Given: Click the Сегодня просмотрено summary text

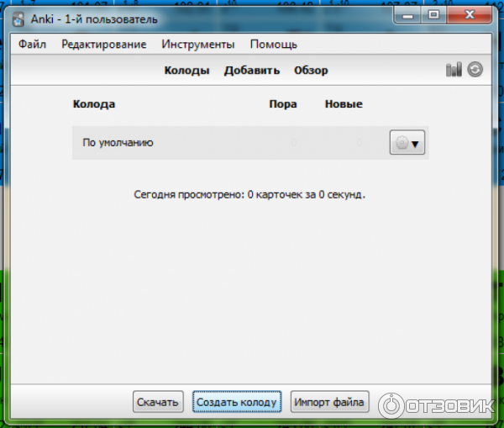Looking at the screenshot, I should point(249,194).
